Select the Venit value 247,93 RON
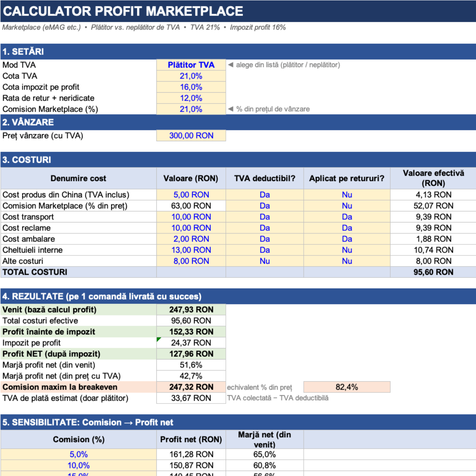This screenshot has width=476, height=476. 191,310
